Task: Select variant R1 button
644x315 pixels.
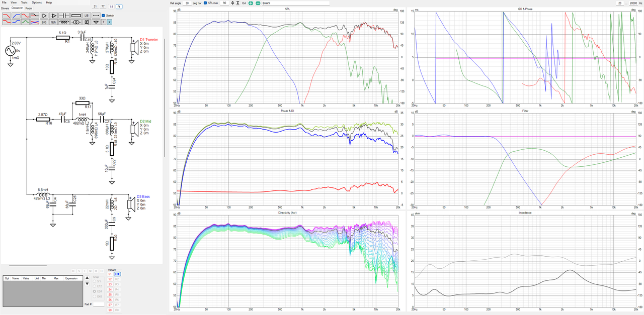Action: (117, 274)
